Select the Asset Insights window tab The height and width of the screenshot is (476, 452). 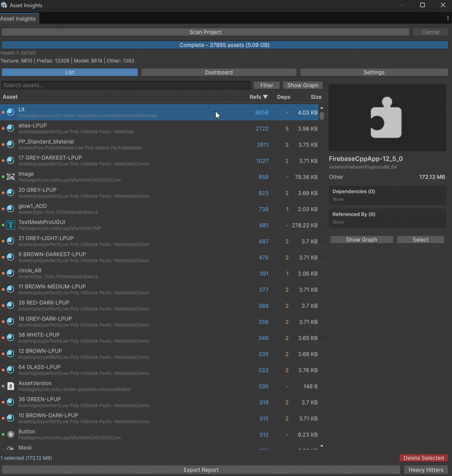[18, 18]
